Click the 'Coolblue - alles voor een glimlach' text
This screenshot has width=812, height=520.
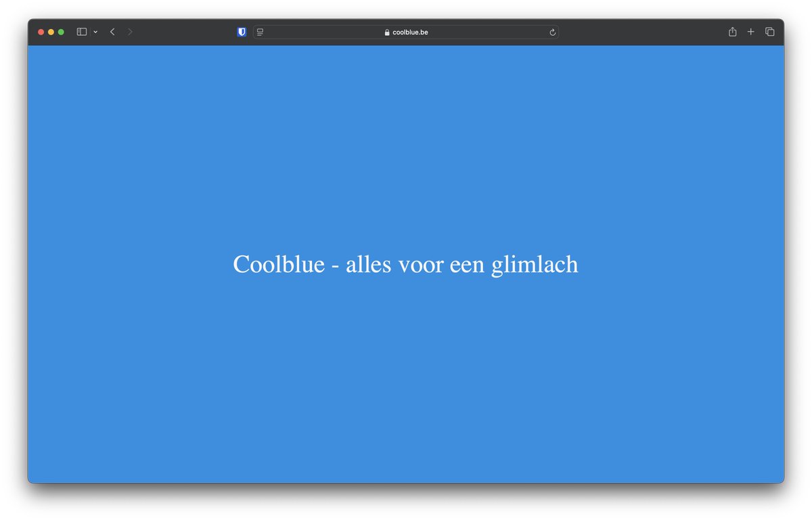406,264
